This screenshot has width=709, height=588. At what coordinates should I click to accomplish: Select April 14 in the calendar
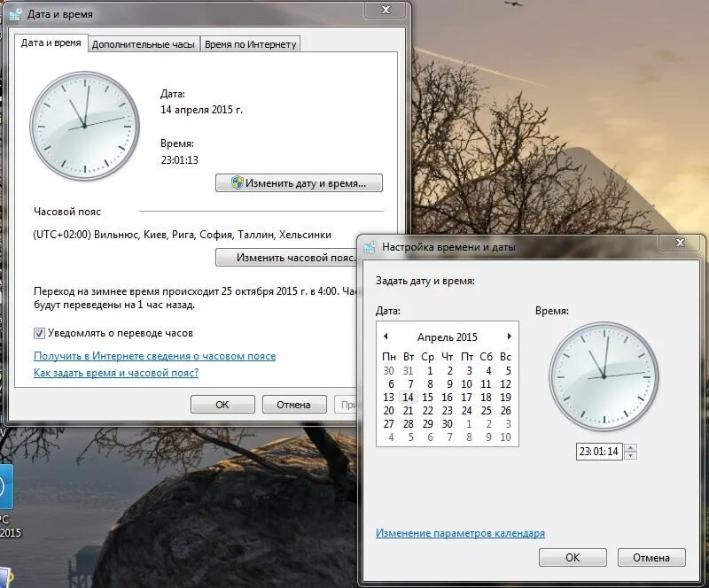pyautogui.click(x=408, y=398)
